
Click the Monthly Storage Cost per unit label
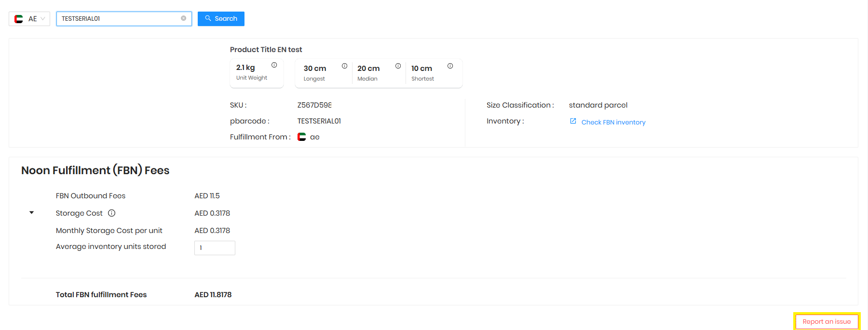[109, 231]
